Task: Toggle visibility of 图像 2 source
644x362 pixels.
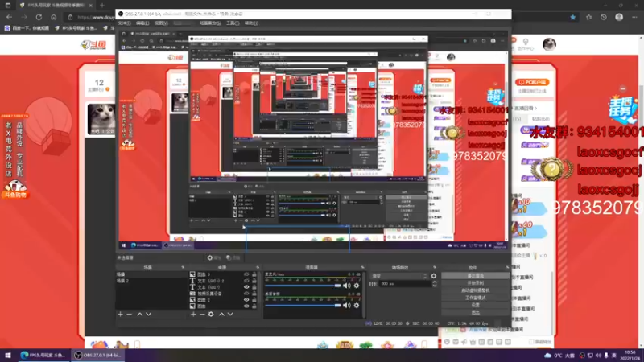Action: [246, 299]
